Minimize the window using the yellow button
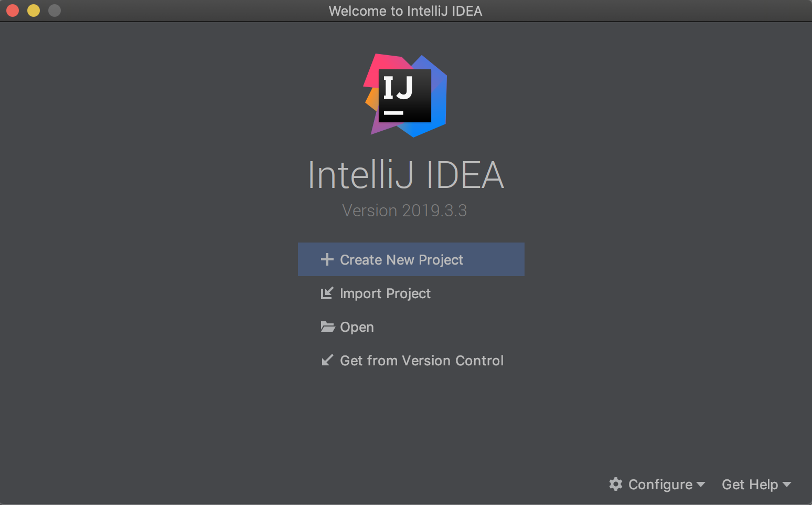This screenshot has height=505, width=812. (34, 10)
